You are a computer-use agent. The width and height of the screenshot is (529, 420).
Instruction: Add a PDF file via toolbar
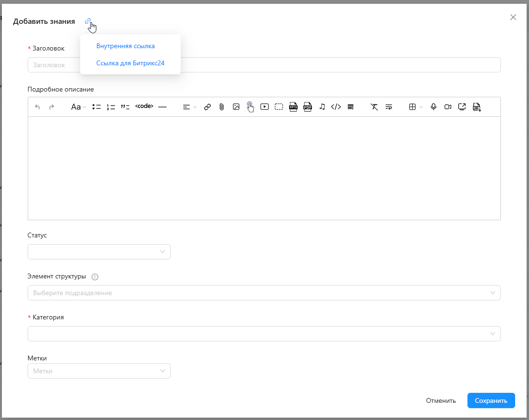click(307, 107)
